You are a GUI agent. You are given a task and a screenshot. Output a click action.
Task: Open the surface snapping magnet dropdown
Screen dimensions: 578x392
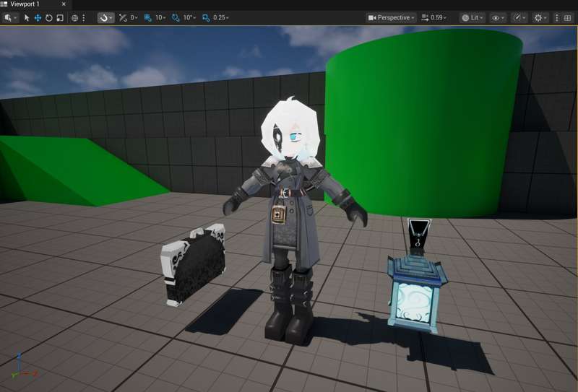105,17
